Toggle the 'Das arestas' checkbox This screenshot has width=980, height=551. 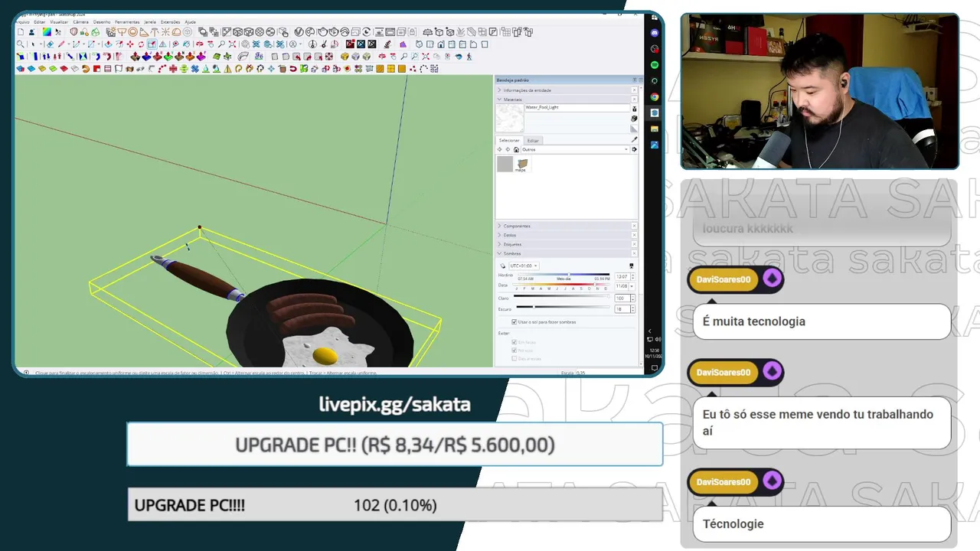click(514, 358)
